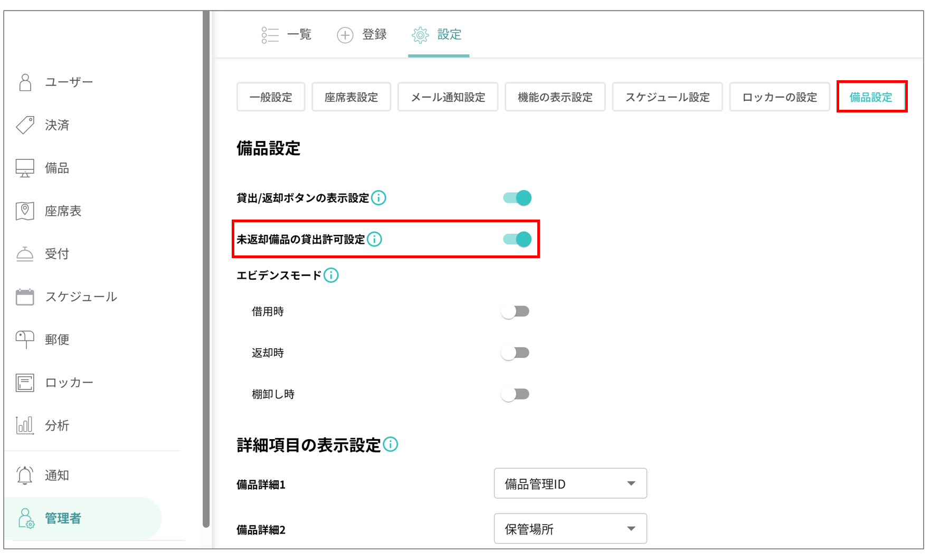
Task: Open 受付 via the bell icon
Action: (24, 253)
